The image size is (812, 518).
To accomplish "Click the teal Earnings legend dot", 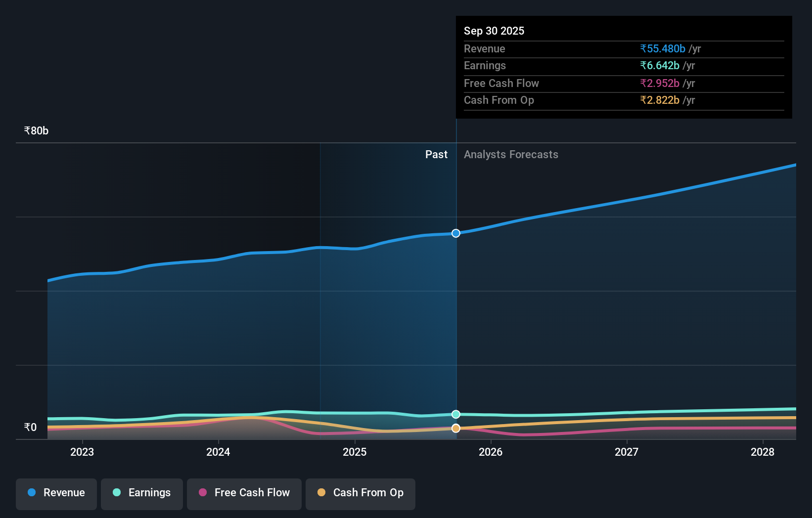I will pos(116,493).
